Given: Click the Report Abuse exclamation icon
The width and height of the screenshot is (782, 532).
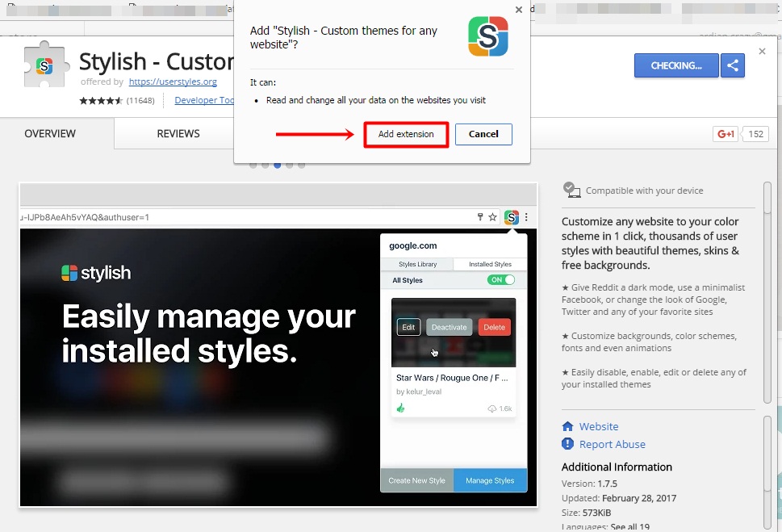Looking at the screenshot, I should tap(569, 444).
